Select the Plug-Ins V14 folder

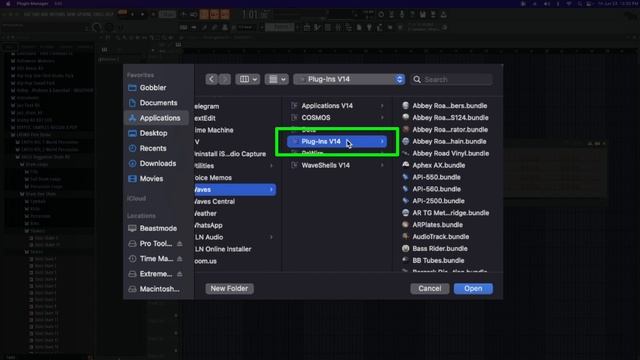point(337,141)
